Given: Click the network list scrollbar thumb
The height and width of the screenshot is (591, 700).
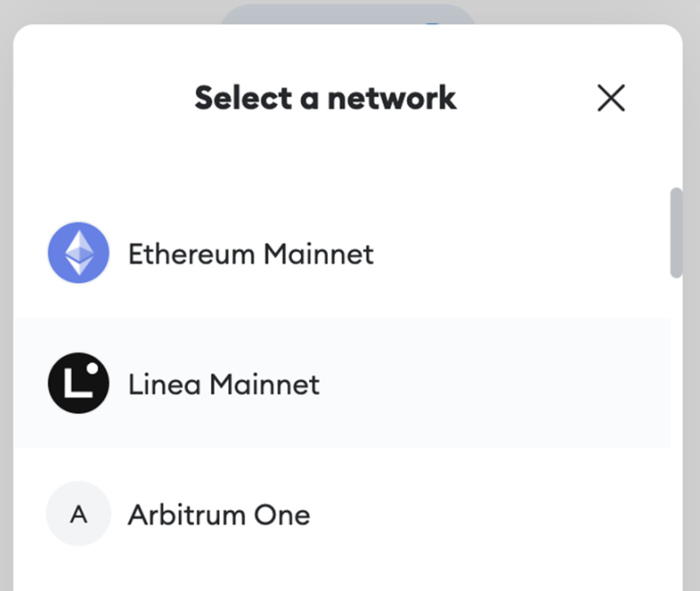Looking at the screenshot, I should click(676, 232).
